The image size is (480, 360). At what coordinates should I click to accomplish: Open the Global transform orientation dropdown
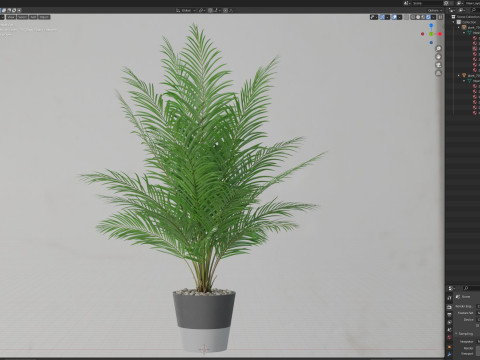(x=186, y=10)
